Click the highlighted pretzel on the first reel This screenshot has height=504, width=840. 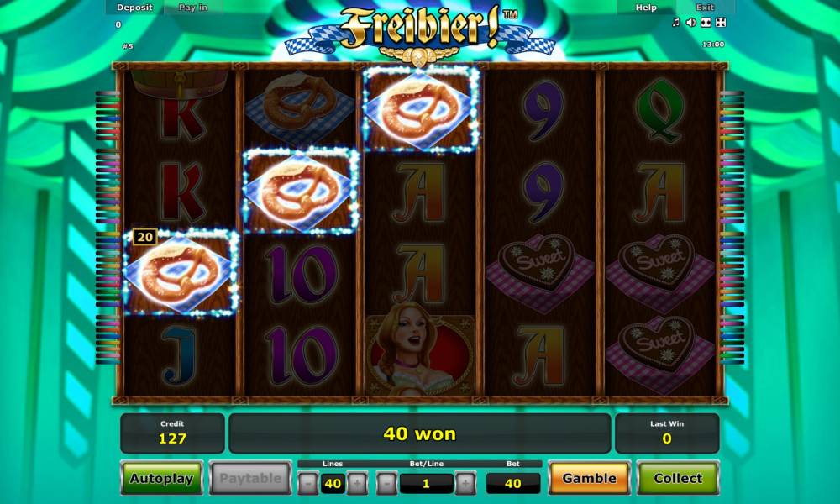click(x=181, y=272)
